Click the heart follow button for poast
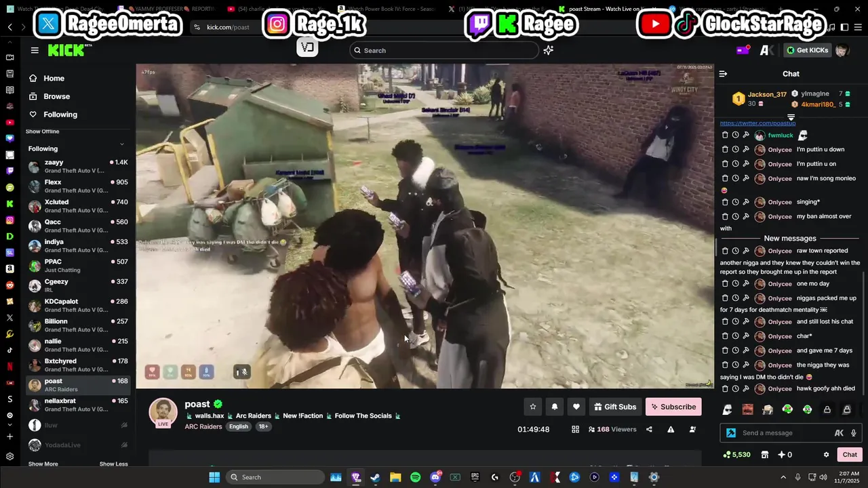The image size is (868, 488). click(576, 407)
